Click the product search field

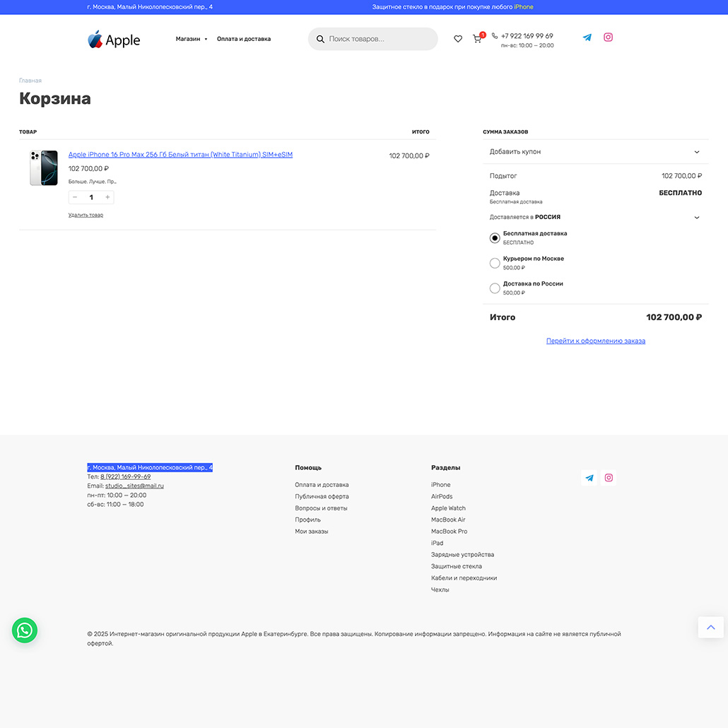click(378, 39)
